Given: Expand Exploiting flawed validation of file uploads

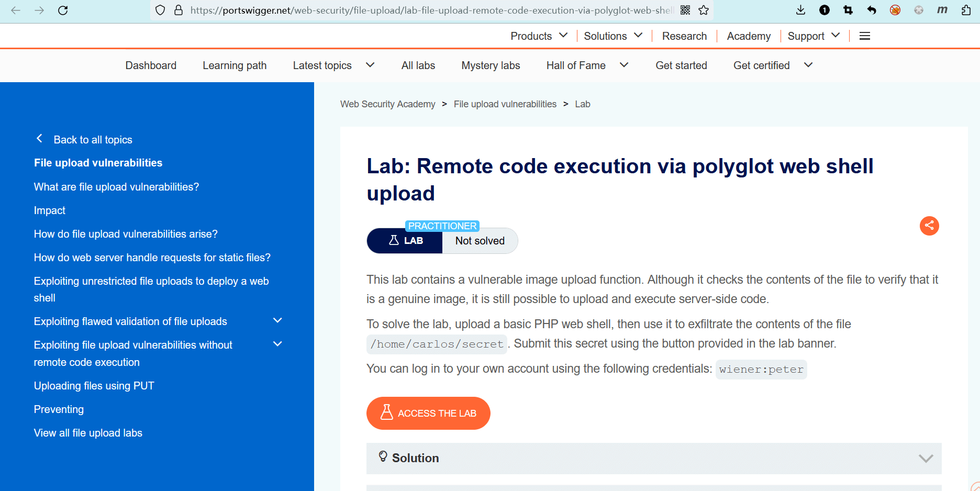Looking at the screenshot, I should click(x=277, y=321).
